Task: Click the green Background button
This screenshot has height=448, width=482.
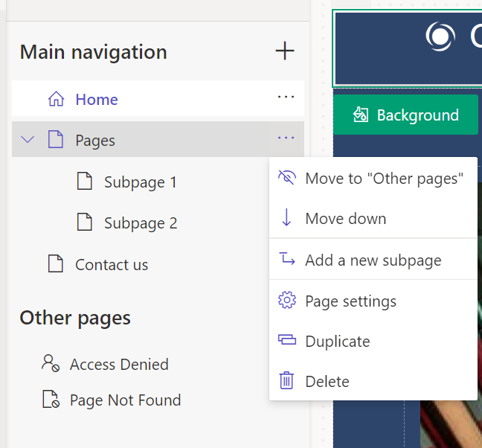Action: (x=405, y=115)
